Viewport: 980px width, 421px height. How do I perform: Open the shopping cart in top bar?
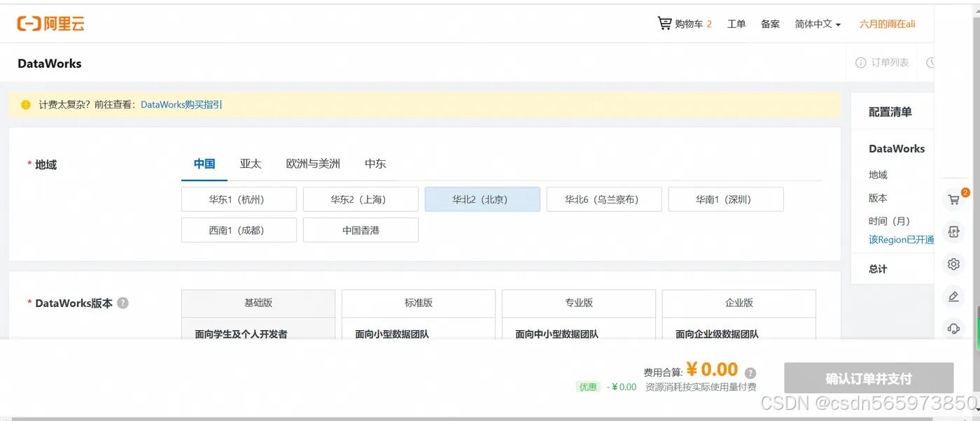(x=684, y=24)
